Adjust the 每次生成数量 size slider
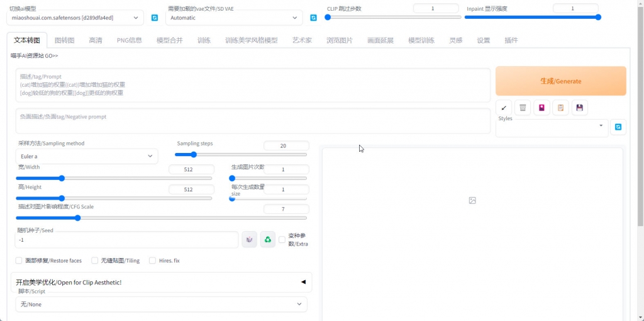The height and width of the screenshot is (321, 644). 268,198
